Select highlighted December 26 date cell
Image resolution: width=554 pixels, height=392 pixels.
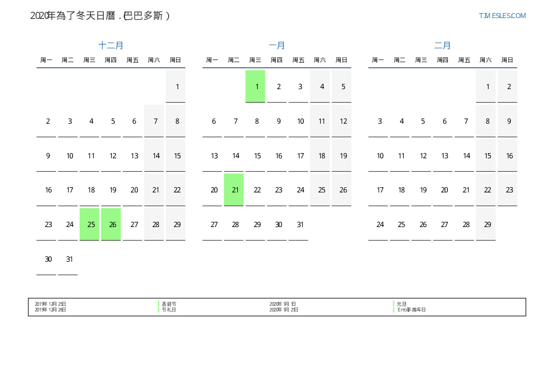point(111,224)
